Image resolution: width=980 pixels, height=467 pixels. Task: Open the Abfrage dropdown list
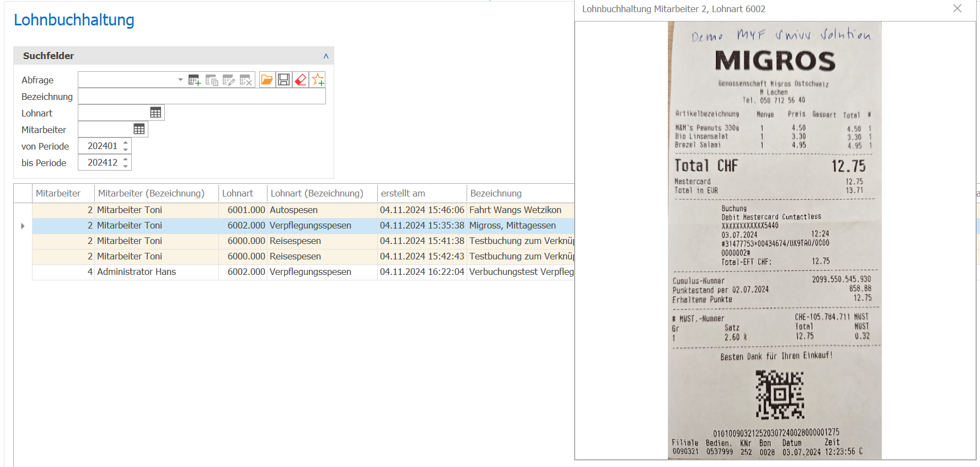[180, 80]
